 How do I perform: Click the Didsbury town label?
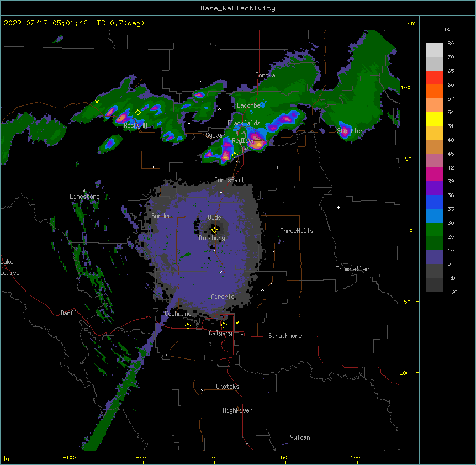click(x=212, y=238)
